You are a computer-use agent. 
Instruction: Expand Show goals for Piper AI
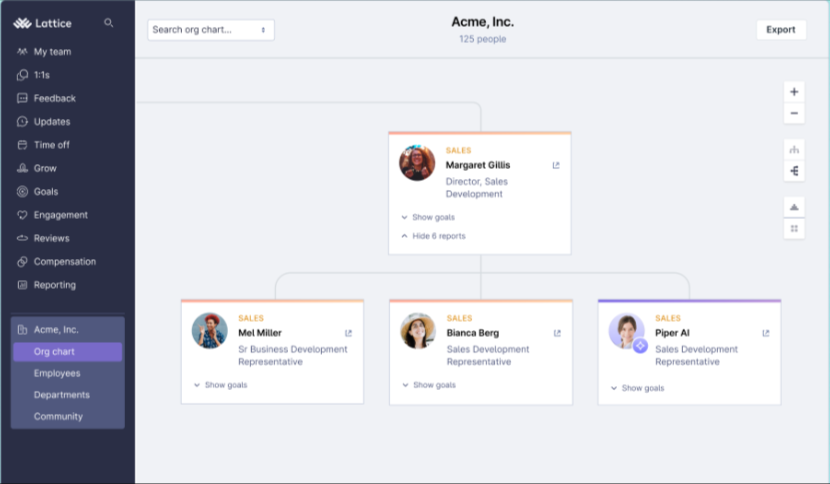[x=638, y=388]
